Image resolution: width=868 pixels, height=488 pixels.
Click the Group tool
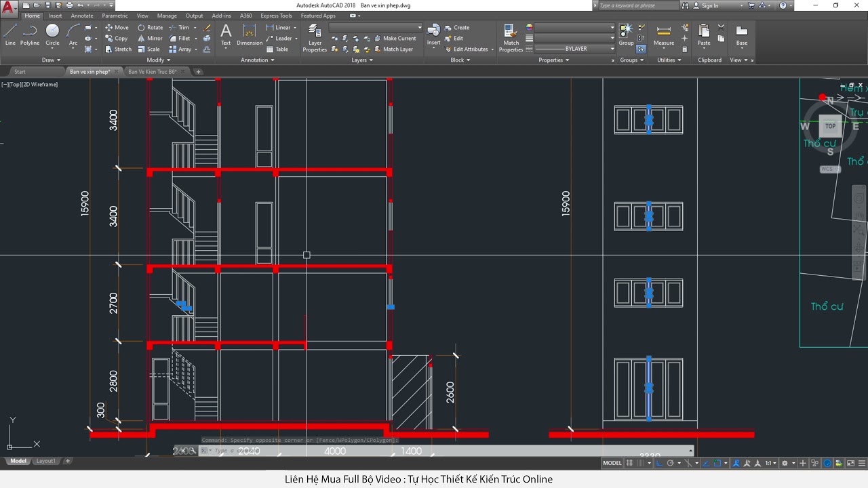click(626, 34)
